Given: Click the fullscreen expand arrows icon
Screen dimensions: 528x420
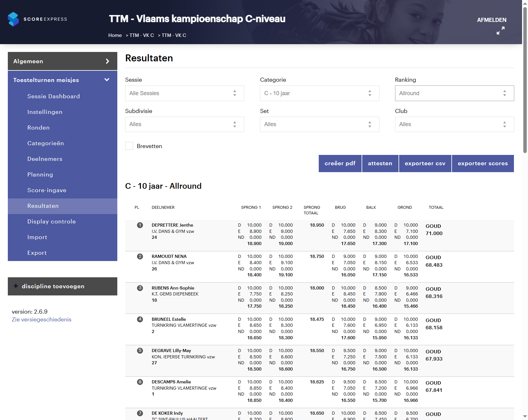Looking at the screenshot, I should [x=500, y=31].
